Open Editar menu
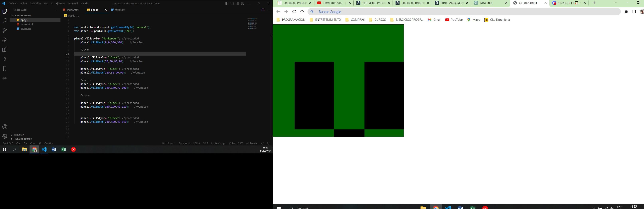644x209 pixels. click(24, 4)
